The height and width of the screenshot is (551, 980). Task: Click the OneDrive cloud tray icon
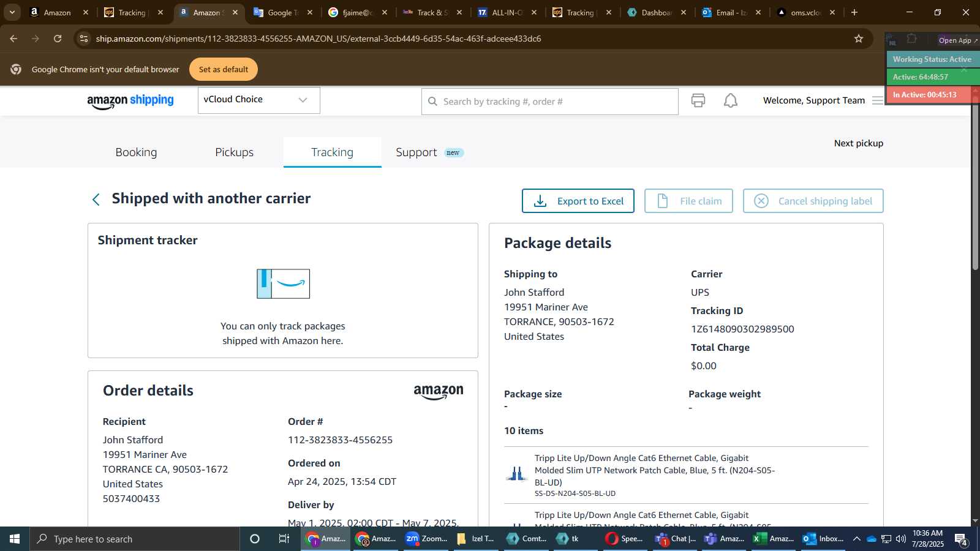[x=871, y=539]
